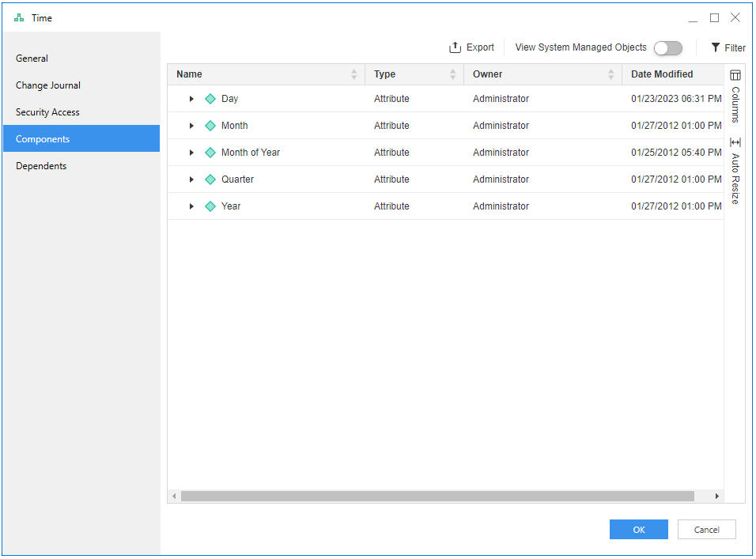The image size is (756, 559).
Task: Click the Day attribute diamond icon
Action: 210,99
